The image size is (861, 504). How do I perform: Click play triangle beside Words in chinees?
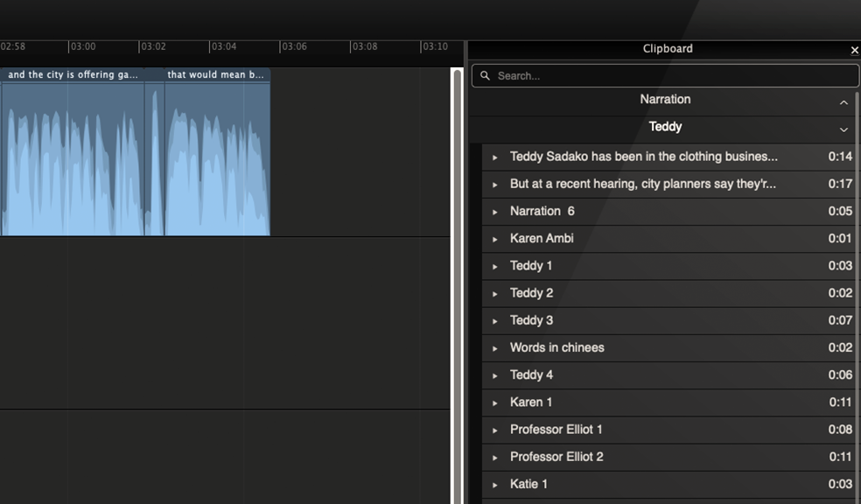495,348
